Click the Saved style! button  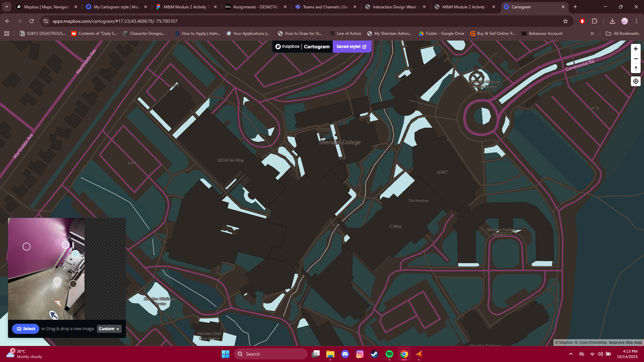pyautogui.click(x=352, y=47)
